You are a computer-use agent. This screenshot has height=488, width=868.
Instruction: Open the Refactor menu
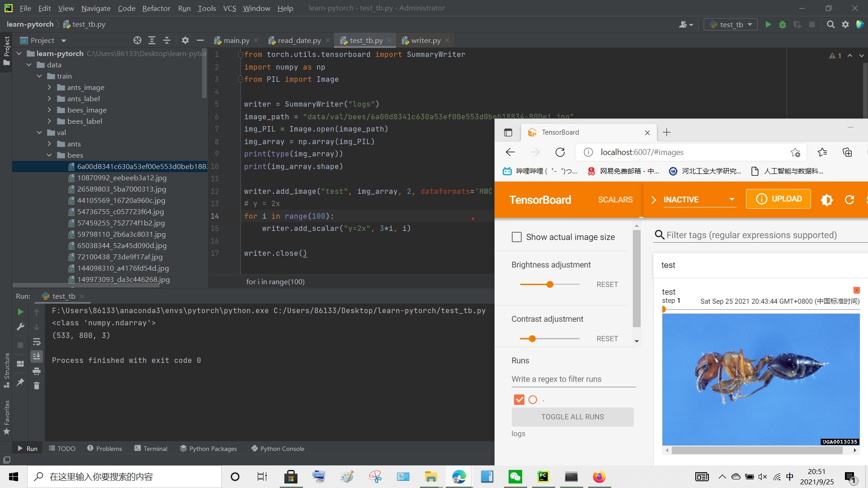pyautogui.click(x=156, y=8)
